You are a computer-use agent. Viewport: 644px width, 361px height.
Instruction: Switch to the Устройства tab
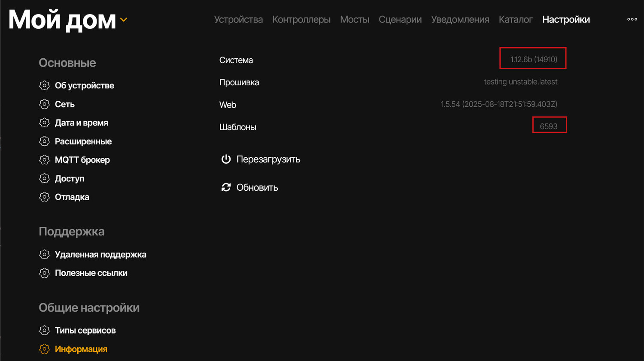238,20
